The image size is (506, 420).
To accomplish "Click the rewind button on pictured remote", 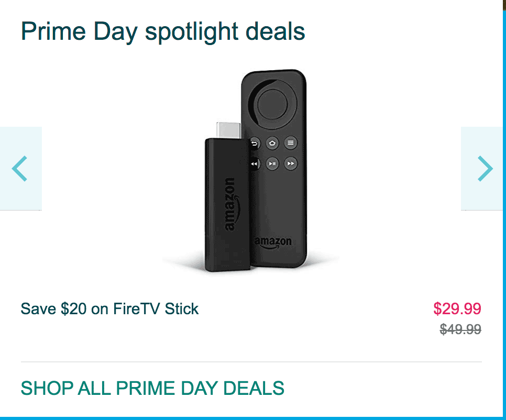I will 255,164.
